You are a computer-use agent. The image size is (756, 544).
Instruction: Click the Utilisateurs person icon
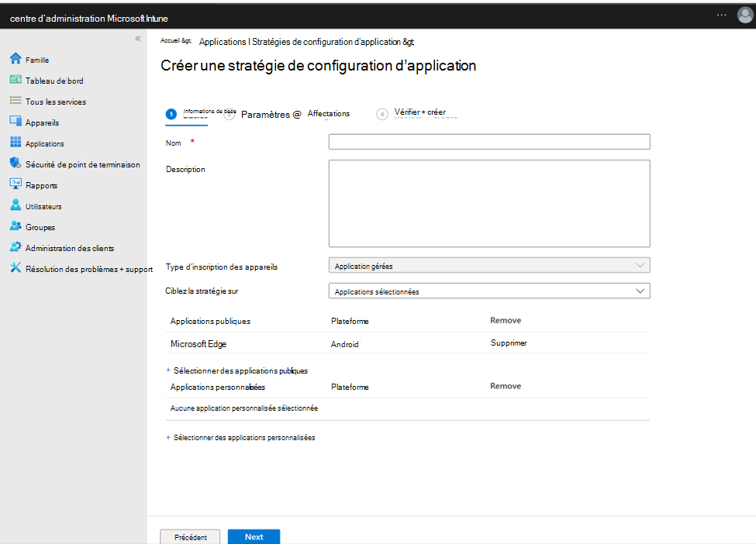click(x=16, y=205)
